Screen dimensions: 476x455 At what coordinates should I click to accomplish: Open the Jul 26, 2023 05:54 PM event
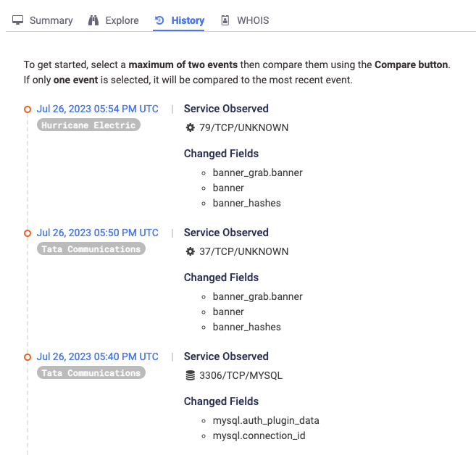pos(97,109)
